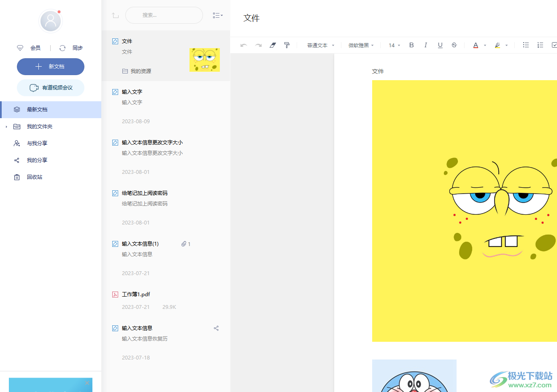The width and height of the screenshot is (557, 392).
Task: Click the SpongeBob image in document
Action: pos(465,211)
